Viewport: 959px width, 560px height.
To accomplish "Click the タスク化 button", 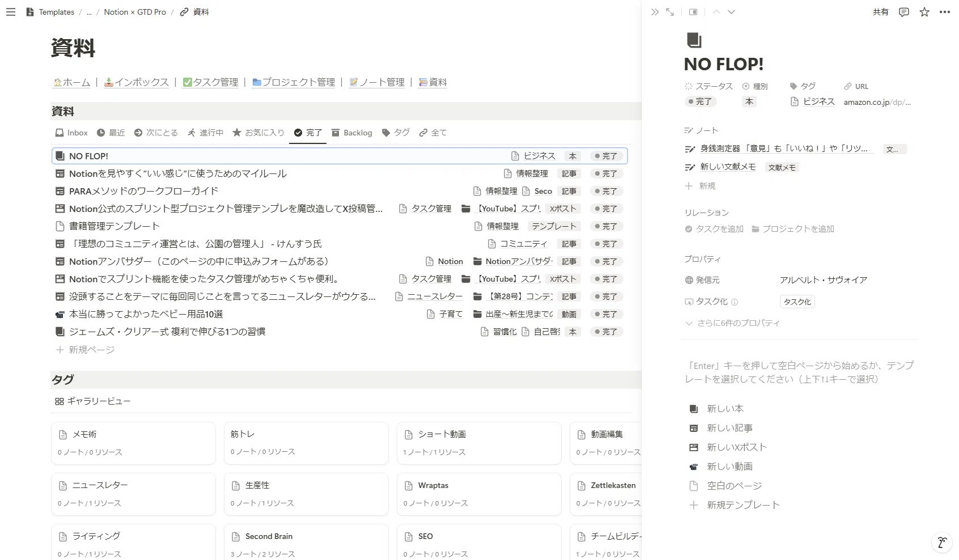I will [x=797, y=302].
